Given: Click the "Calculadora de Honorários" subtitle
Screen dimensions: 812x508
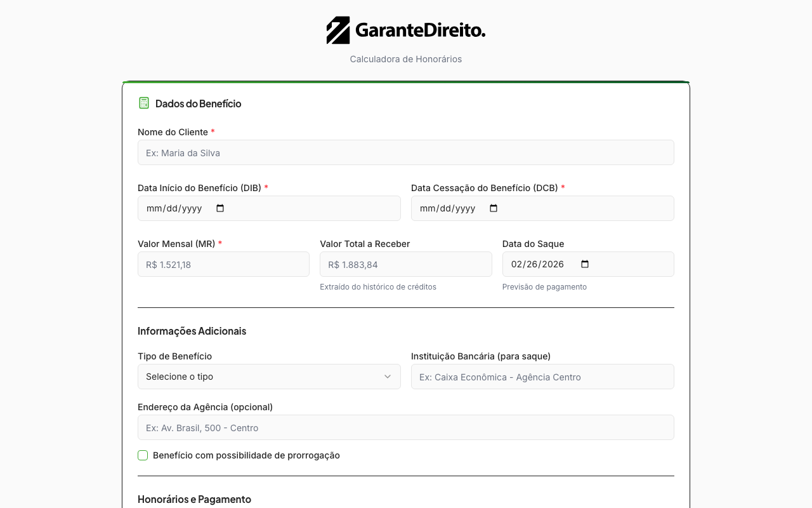Looking at the screenshot, I should (x=406, y=59).
